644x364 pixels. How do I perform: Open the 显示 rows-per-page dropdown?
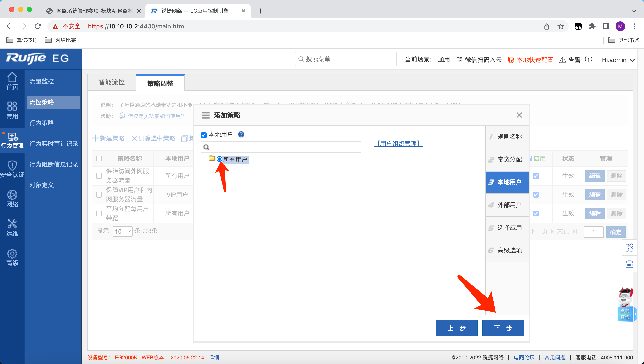[122, 231]
